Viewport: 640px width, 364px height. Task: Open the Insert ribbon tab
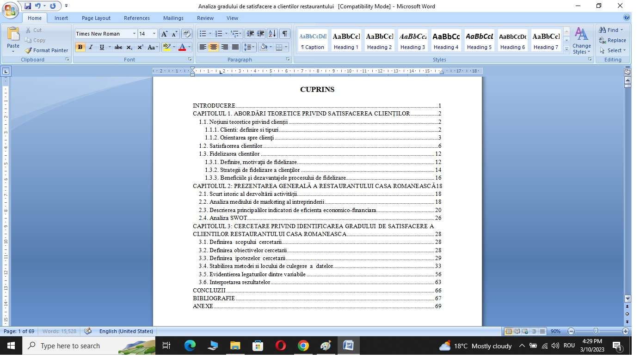(x=61, y=18)
